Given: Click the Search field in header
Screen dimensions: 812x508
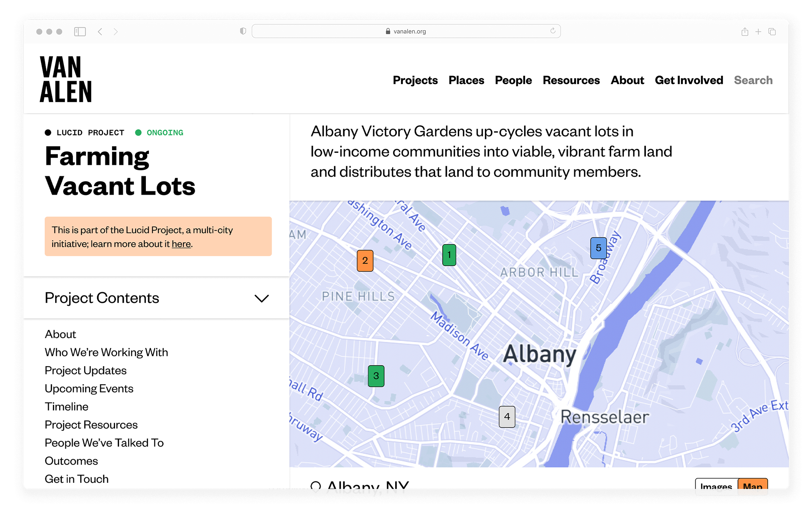Looking at the screenshot, I should [x=753, y=80].
